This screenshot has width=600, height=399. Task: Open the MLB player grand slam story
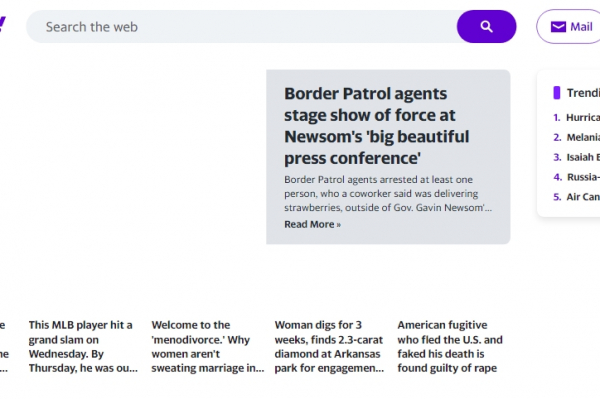tap(83, 346)
